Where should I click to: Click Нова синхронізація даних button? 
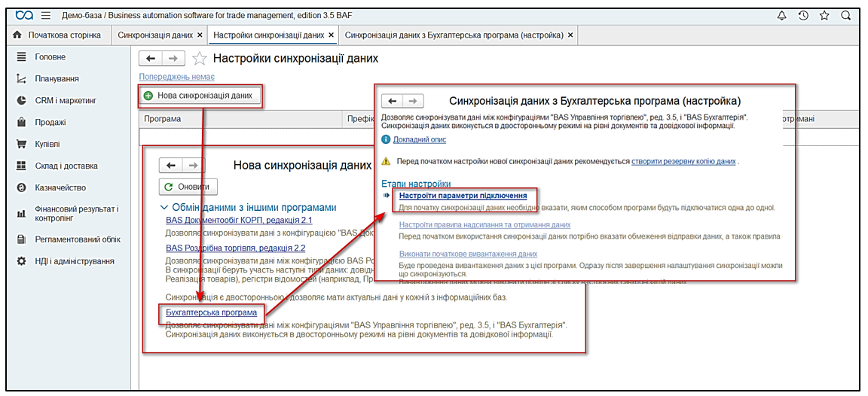pyautogui.click(x=199, y=95)
